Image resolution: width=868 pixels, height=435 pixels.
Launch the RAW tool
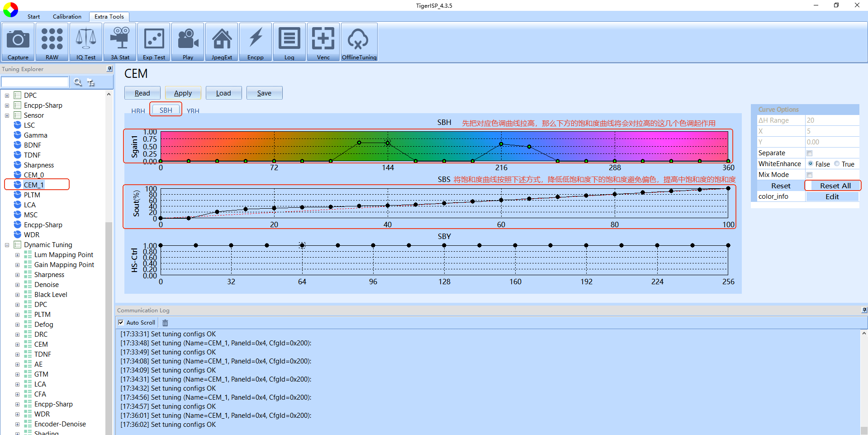point(52,42)
